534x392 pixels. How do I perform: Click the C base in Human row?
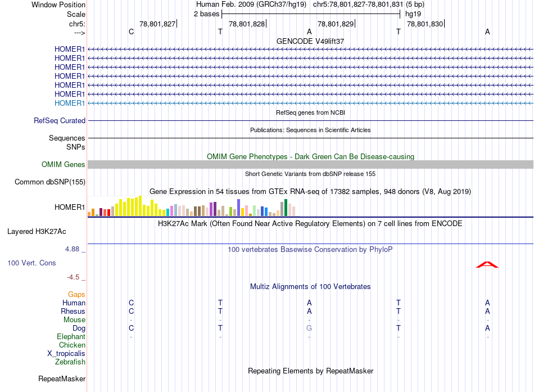pos(131,303)
